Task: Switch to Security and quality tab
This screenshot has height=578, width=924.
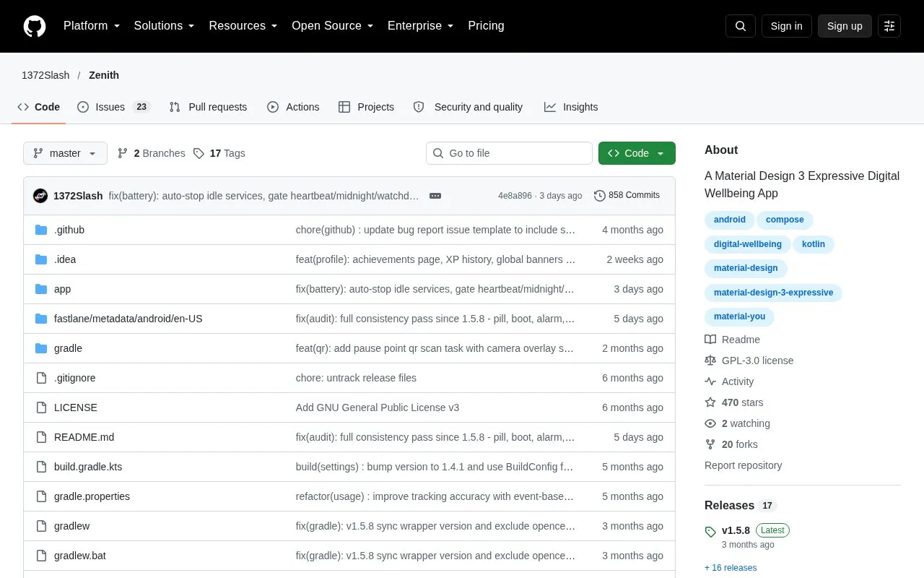Action: pyautogui.click(x=468, y=107)
